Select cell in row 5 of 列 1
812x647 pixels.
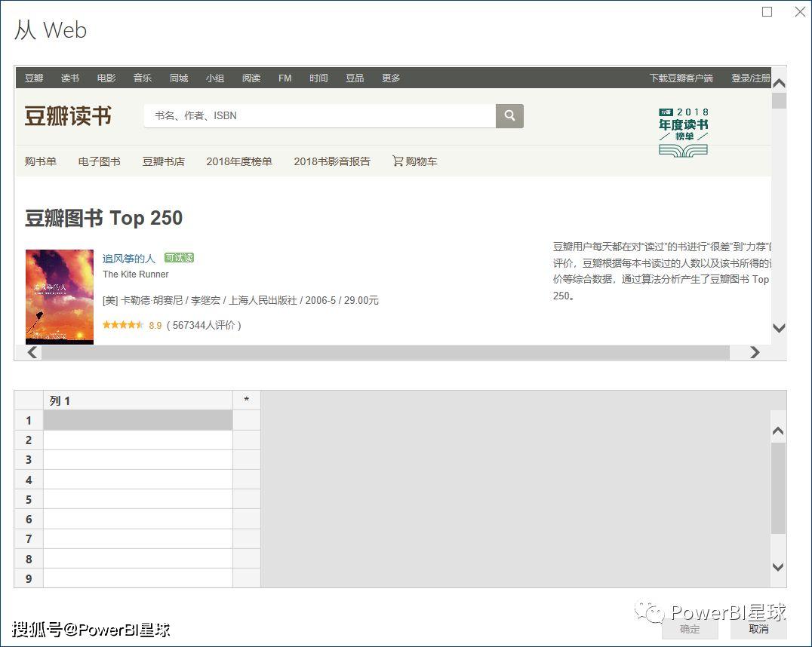[138, 499]
